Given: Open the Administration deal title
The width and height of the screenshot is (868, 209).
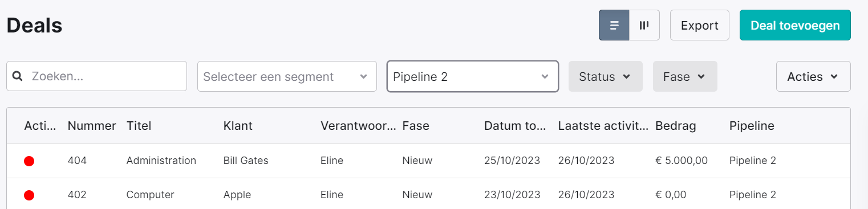Looking at the screenshot, I should point(161,161).
